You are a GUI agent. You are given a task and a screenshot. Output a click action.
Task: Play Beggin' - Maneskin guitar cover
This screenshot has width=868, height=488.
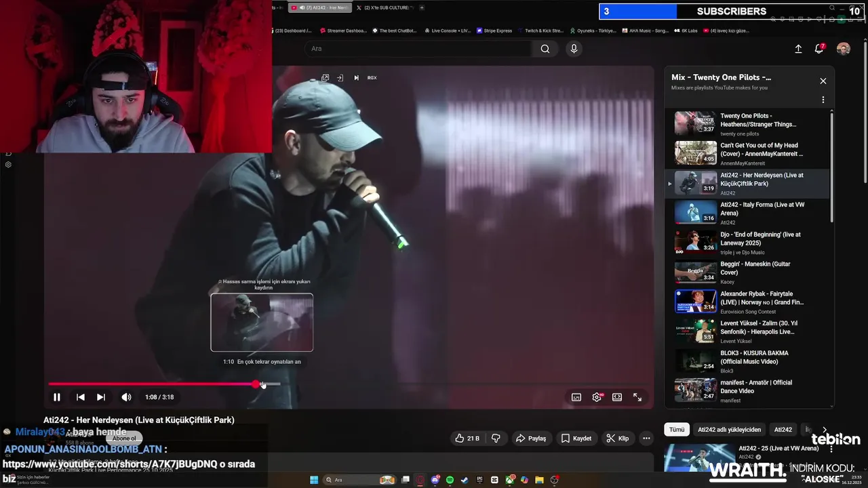(747, 272)
